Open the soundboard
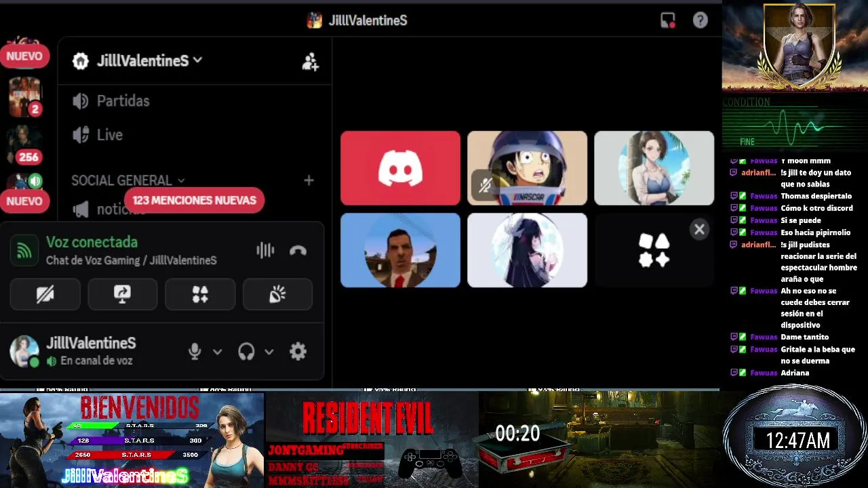Image resolution: width=868 pixels, height=488 pixels. [277, 294]
